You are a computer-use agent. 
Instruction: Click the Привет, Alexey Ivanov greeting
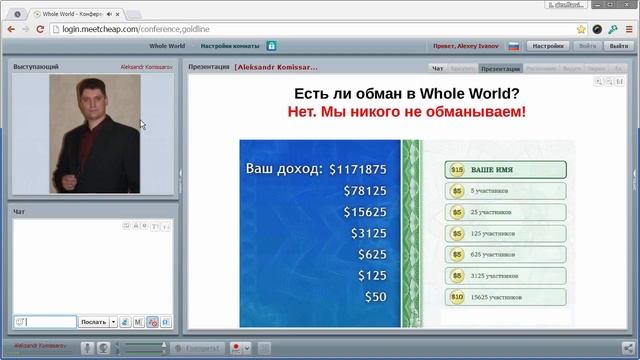coord(466,46)
